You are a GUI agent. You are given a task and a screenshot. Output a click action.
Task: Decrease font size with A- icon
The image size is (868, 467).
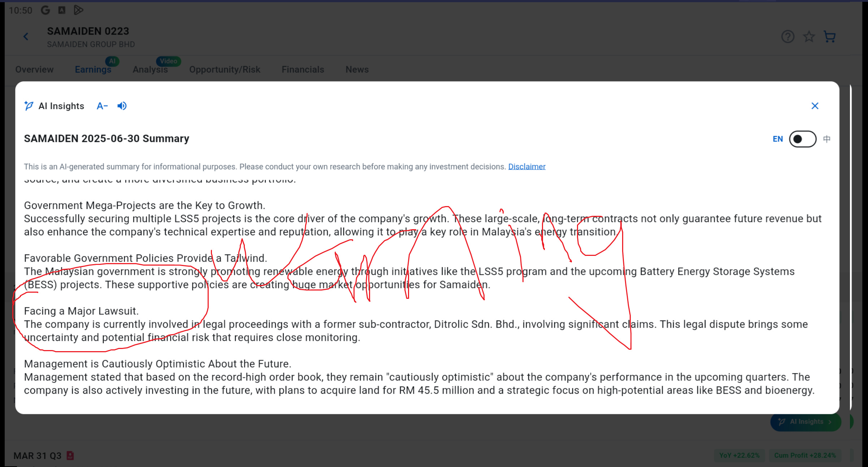click(102, 106)
